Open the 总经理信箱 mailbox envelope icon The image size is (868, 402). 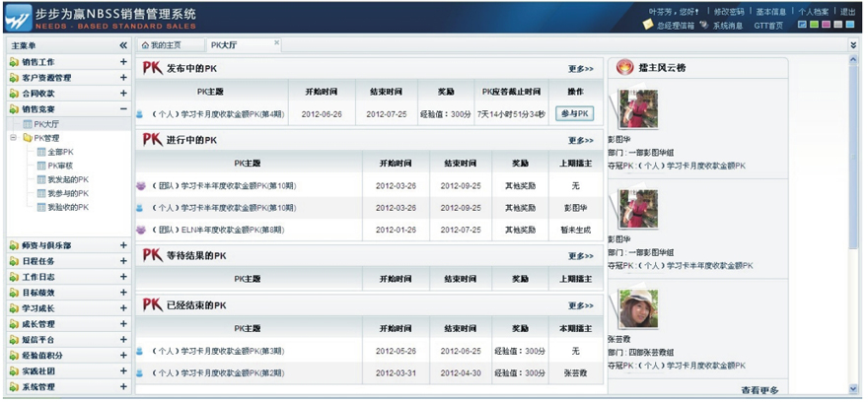point(650,26)
